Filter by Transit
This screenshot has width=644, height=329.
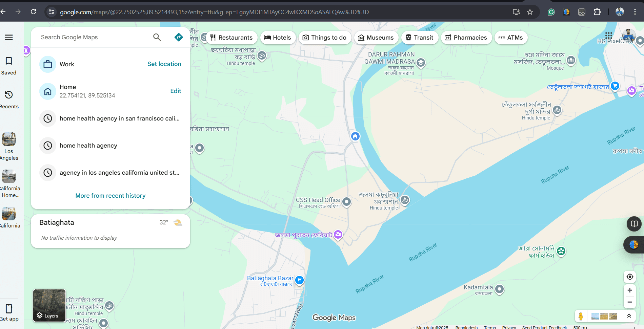(x=420, y=38)
